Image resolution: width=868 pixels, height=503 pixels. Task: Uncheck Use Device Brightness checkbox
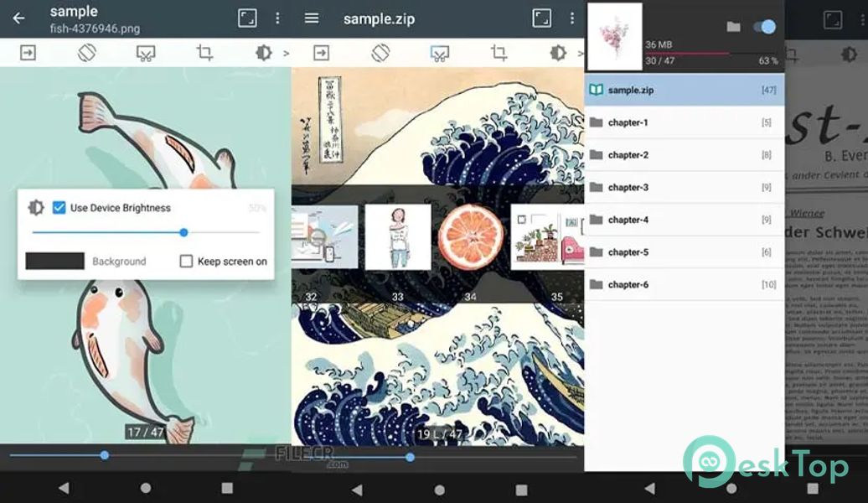[x=59, y=208]
